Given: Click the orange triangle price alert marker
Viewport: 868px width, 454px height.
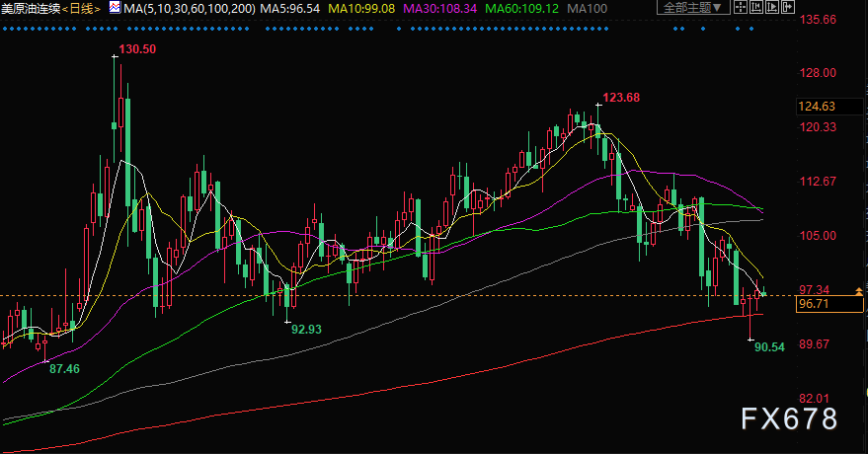Looking at the screenshot, I should pos(859,291).
